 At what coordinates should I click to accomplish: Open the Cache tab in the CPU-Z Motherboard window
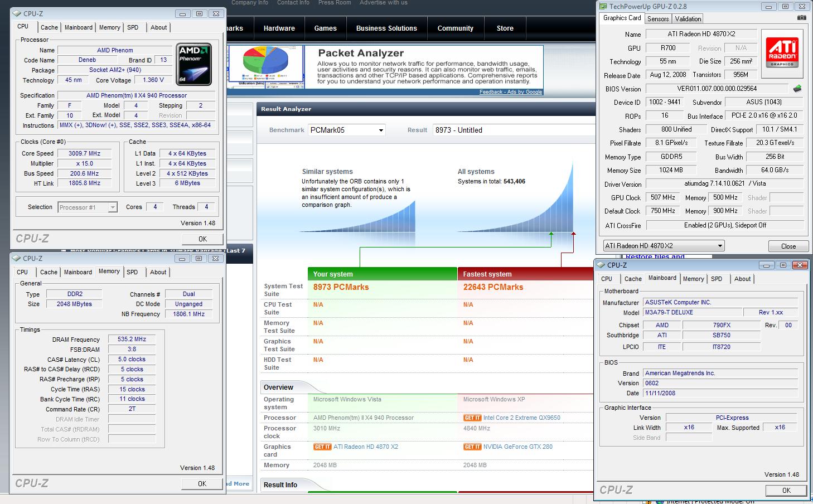[x=633, y=279]
